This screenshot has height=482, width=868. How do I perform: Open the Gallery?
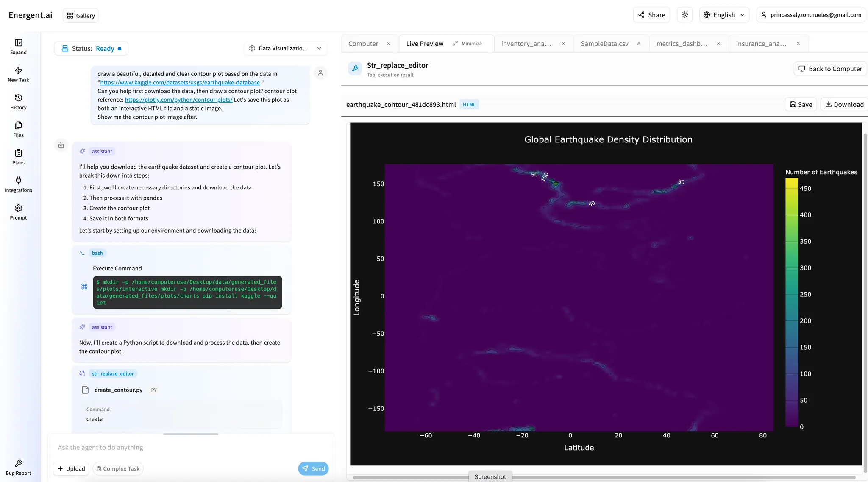[81, 15]
